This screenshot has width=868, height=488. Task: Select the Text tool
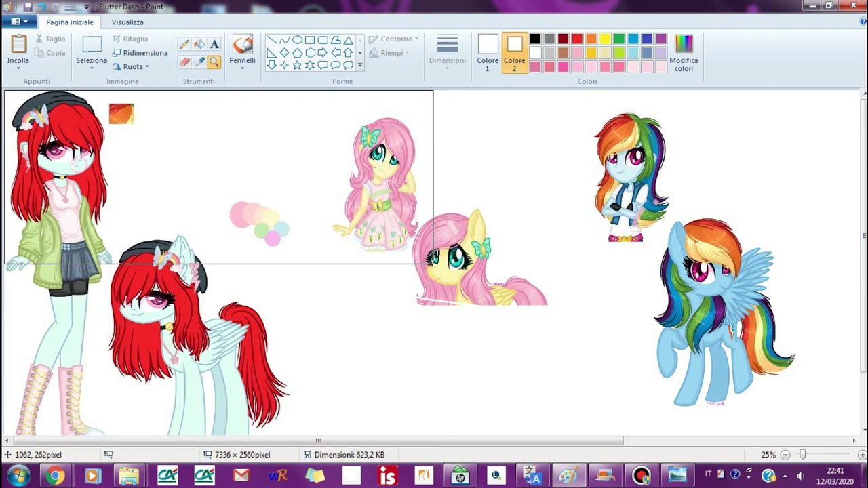coord(214,45)
